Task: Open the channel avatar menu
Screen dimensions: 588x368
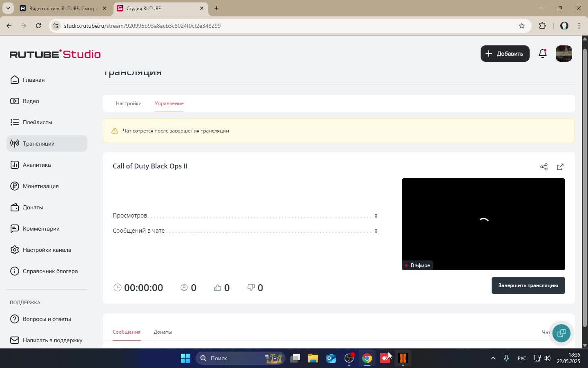Action: [x=564, y=54]
